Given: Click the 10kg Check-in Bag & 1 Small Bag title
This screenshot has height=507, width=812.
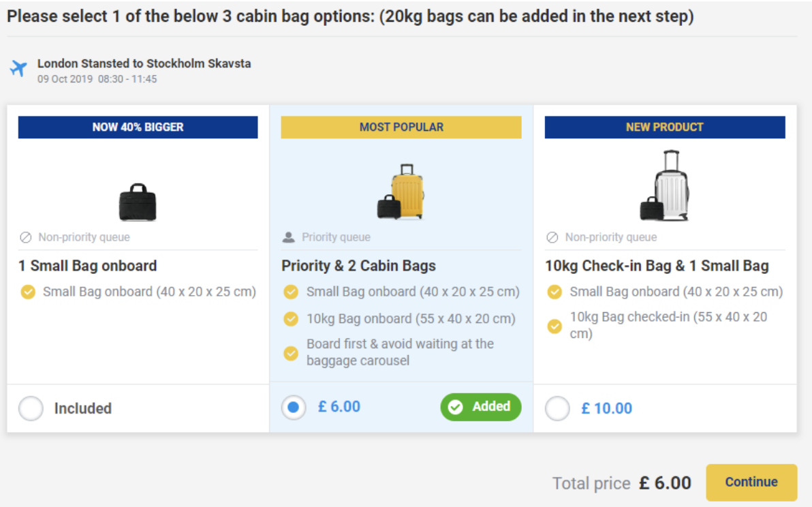Looking at the screenshot, I should point(657,266).
